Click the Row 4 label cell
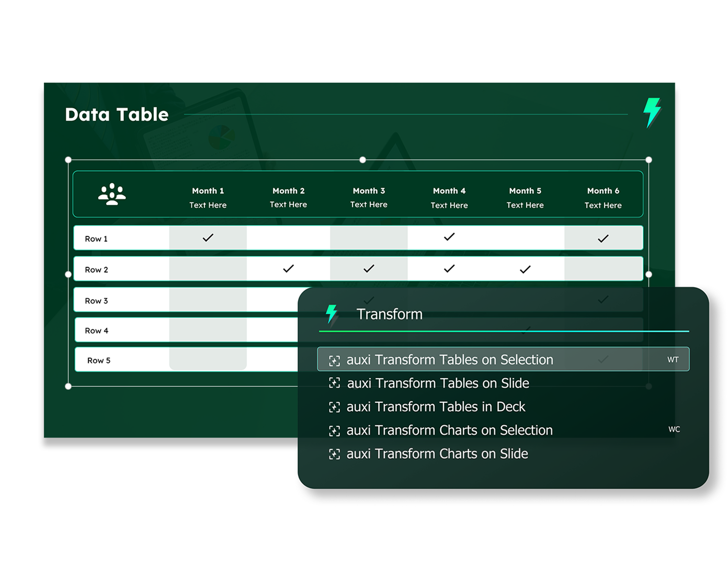 point(97,331)
